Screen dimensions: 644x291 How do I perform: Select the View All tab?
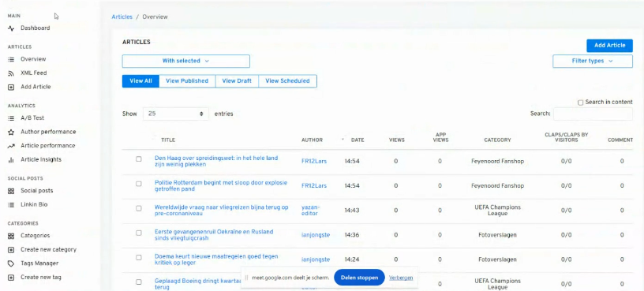(140, 81)
